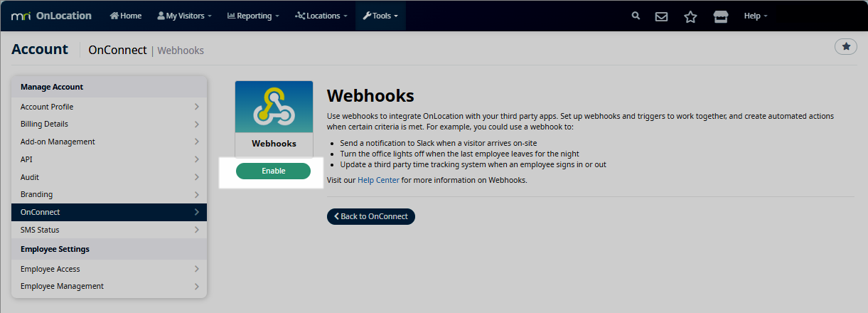Screen dimensions: 868x313
Task: Click the bookmark star button below navbar
Action: (x=845, y=46)
